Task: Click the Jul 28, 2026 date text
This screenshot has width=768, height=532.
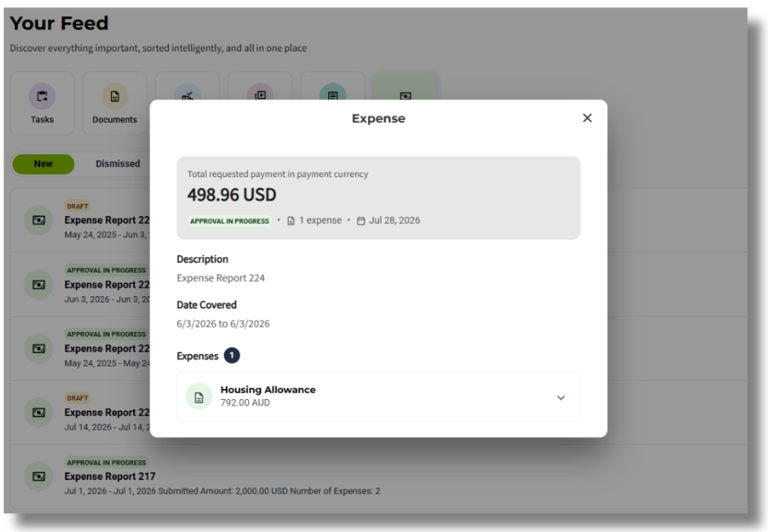Action: [x=394, y=220]
